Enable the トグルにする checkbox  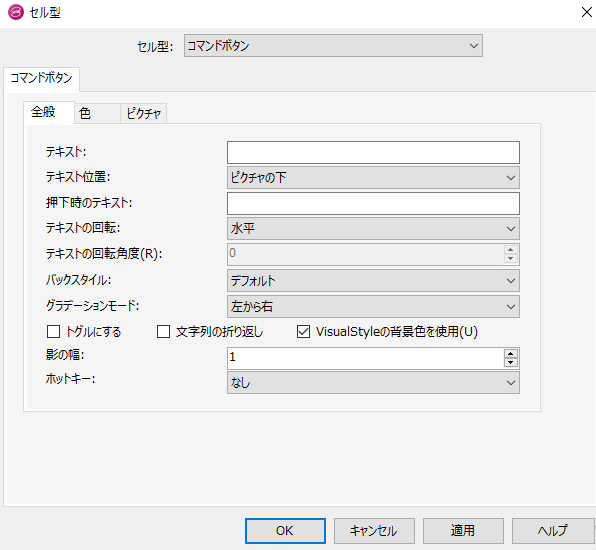point(53,331)
